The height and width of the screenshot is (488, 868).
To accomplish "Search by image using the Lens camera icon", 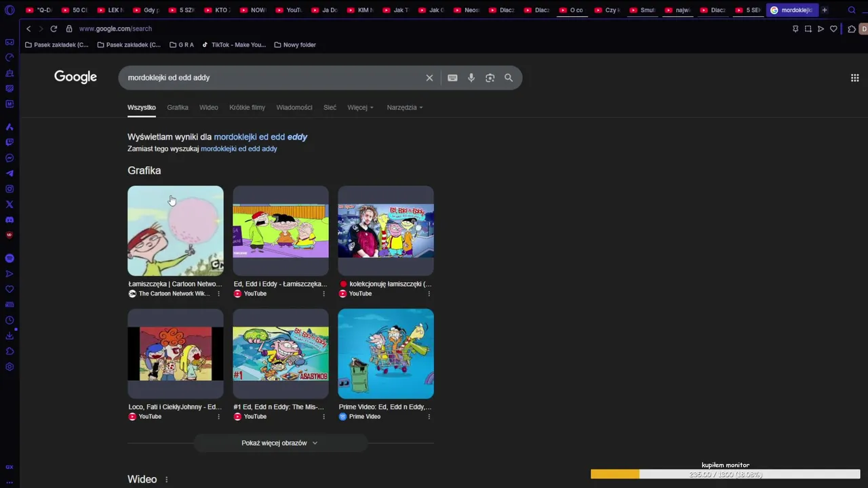I will (490, 78).
